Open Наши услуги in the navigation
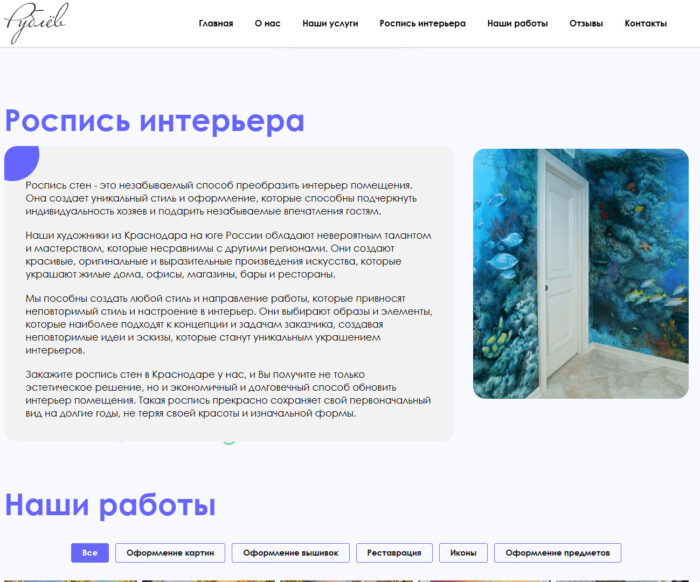Image resolution: width=700 pixels, height=582 pixels. coord(329,23)
